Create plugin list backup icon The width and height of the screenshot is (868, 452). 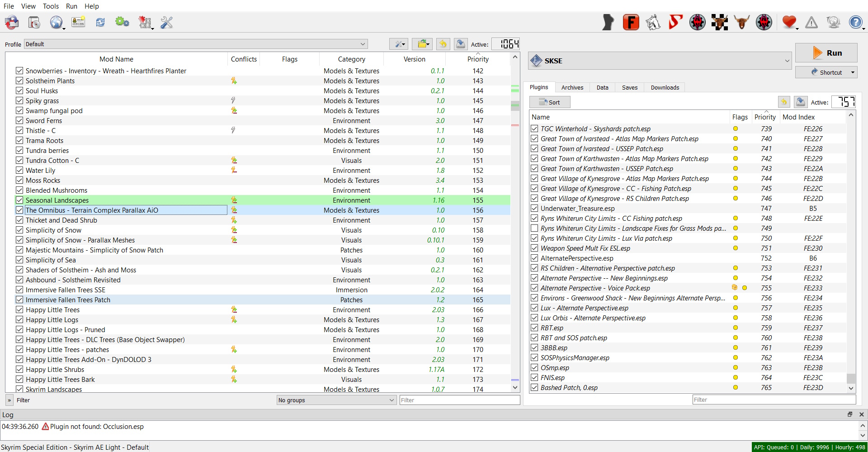tap(801, 102)
